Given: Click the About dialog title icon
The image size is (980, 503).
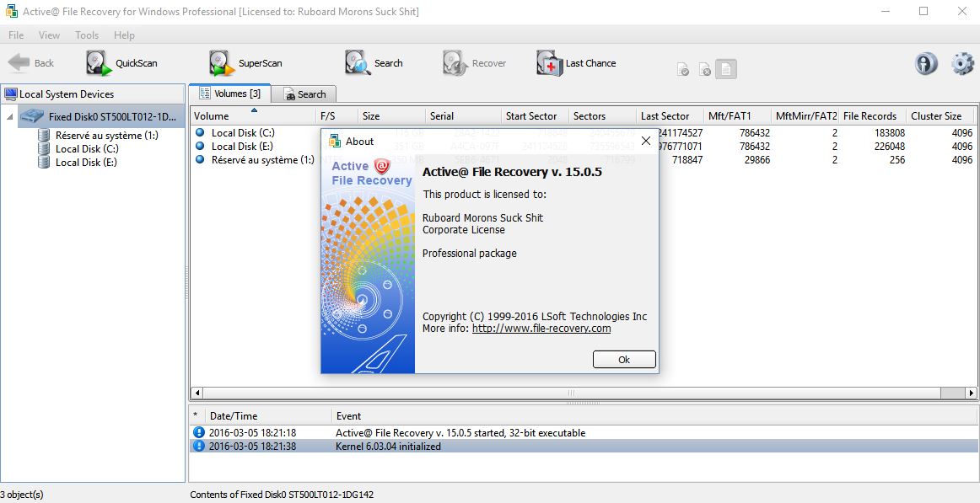Looking at the screenshot, I should coord(335,141).
